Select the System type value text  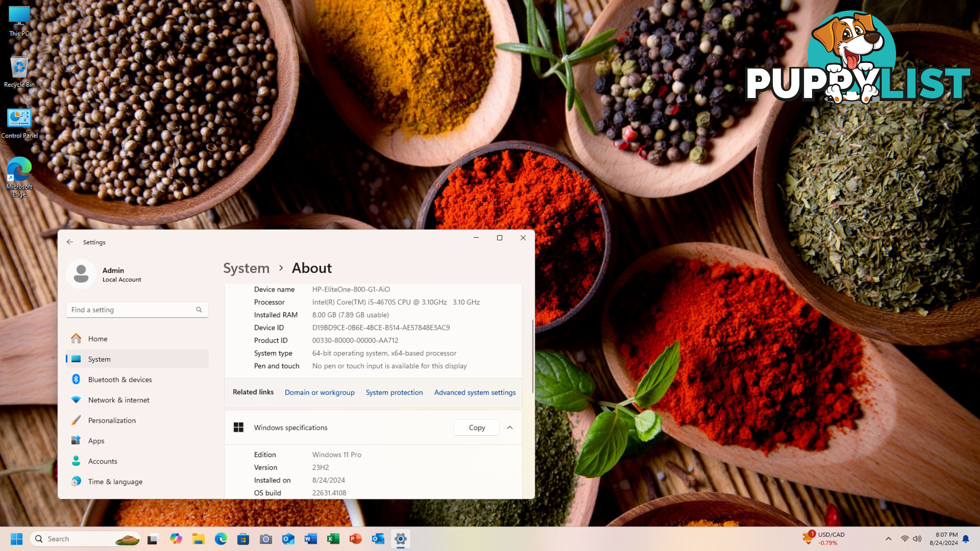point(384,353)
